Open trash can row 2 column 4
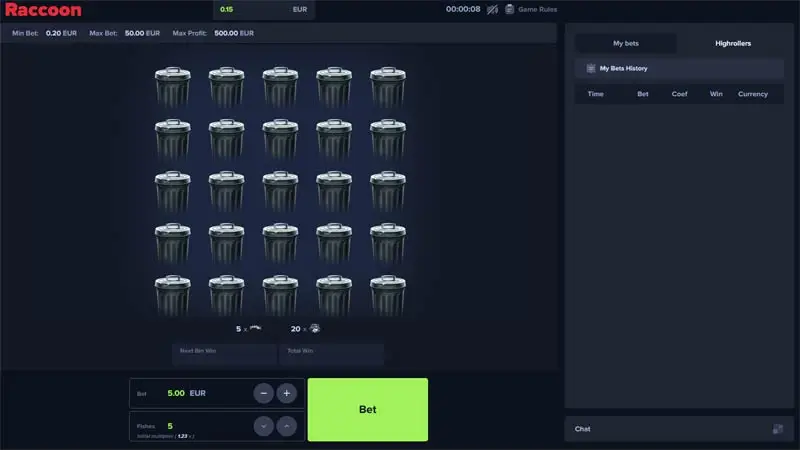The width and height of the screenshot is (800, 450). tap(334, 139)
